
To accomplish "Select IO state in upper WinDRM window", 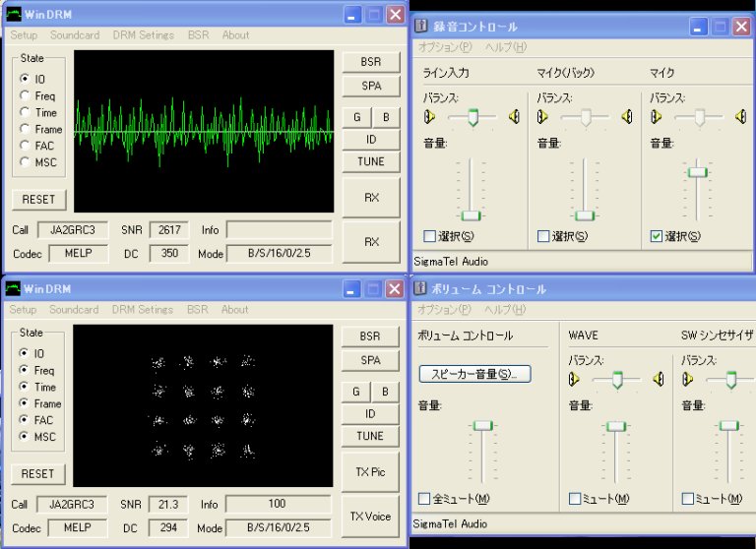I will click(x=25, y=78).
